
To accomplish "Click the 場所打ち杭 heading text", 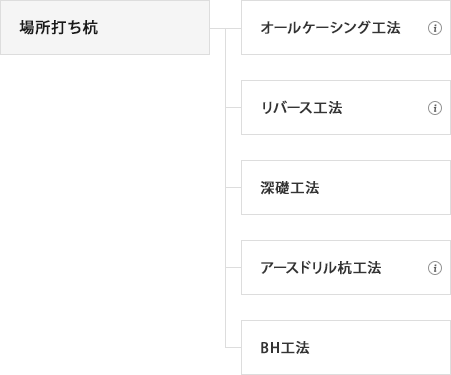I will (x=59, y=27).
